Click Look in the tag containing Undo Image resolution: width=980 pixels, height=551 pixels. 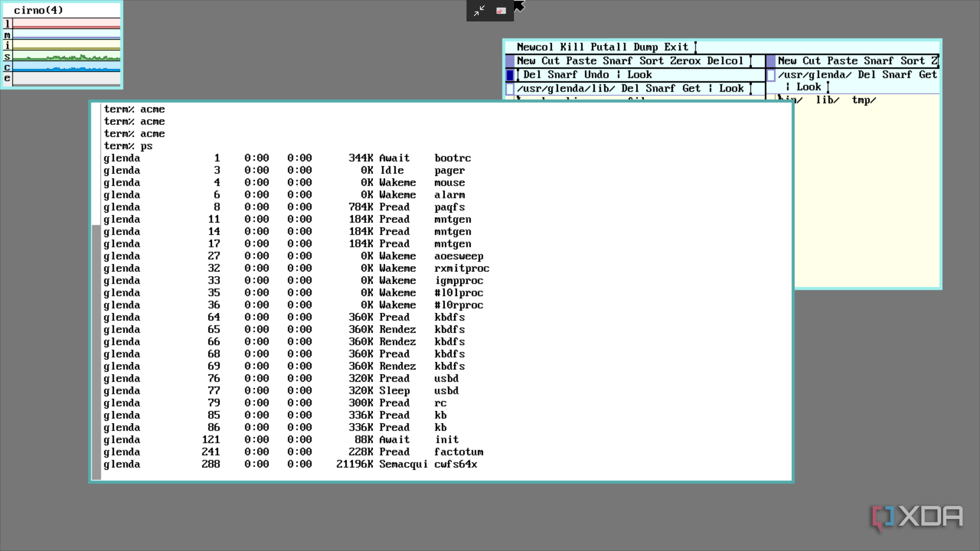(640, 74)
